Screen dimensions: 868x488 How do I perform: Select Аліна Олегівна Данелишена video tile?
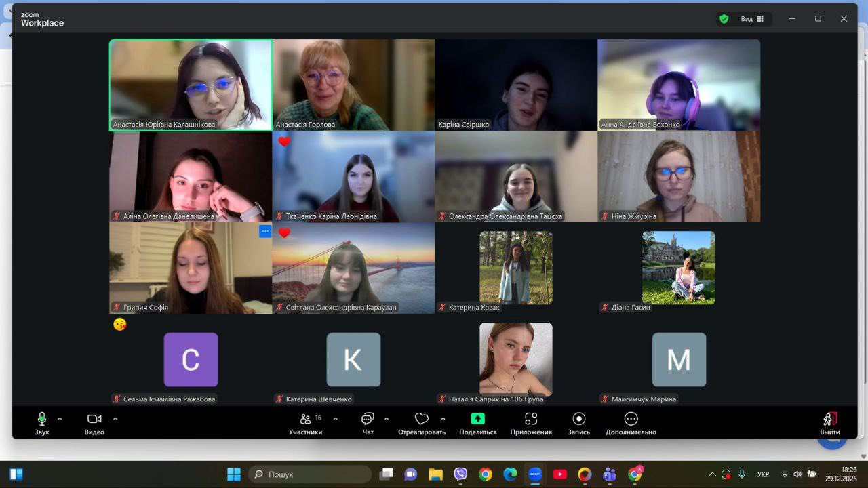coord(191,177)
